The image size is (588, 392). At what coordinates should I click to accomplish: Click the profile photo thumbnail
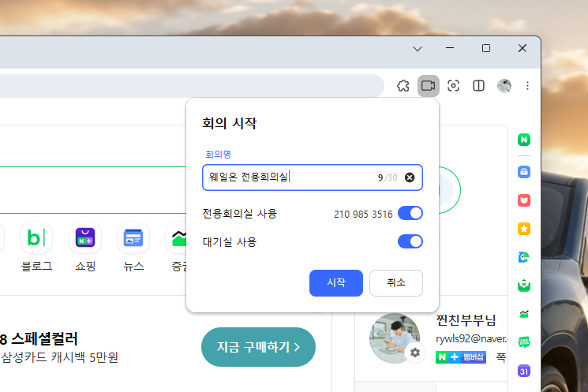[395, 338]
